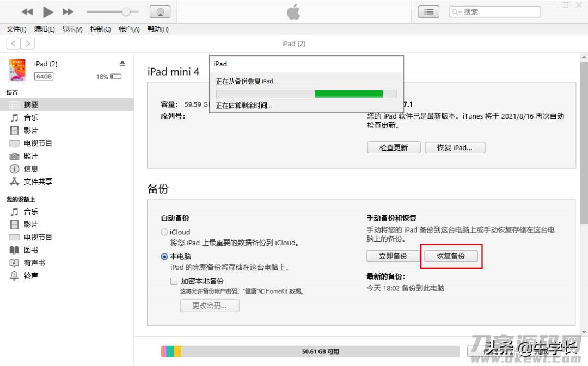The width and height of the screenshot is (588, 366).
Task: Open the 帮助(H) menu
Action: [x=158, y=29]
